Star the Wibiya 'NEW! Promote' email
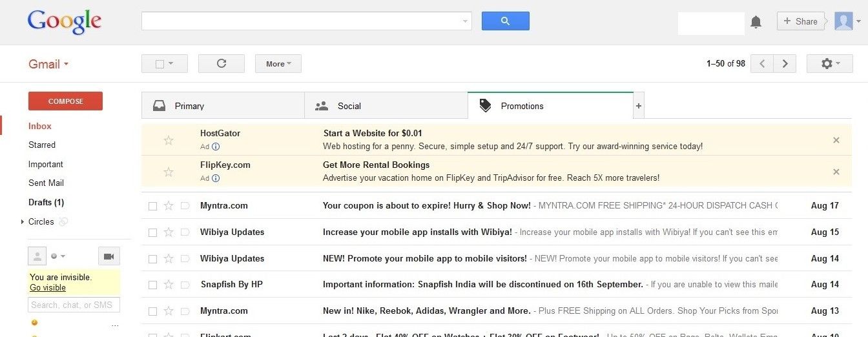Screen dimensions: 868x337 pyautogui.click(x=169, y=258)
